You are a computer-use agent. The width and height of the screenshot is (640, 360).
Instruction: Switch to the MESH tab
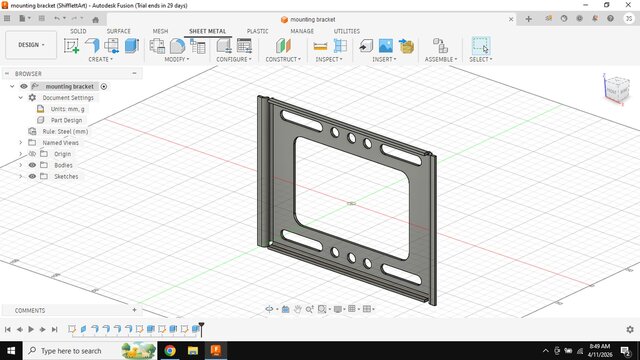[160, 31]
